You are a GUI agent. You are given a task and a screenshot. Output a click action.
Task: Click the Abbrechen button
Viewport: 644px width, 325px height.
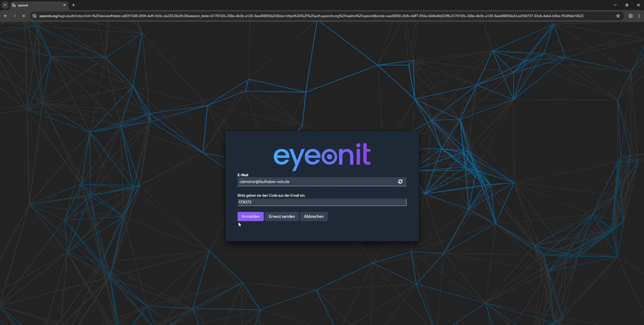pos(314,216)
